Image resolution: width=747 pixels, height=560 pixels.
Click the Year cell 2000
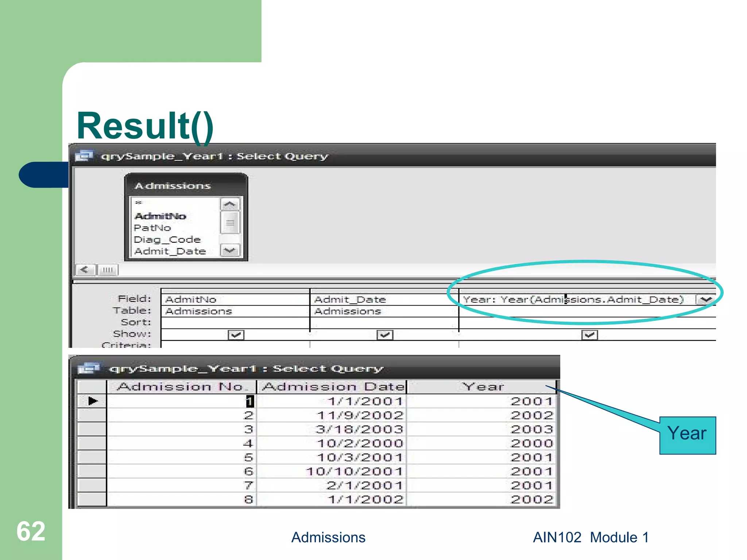coord(481,443)
